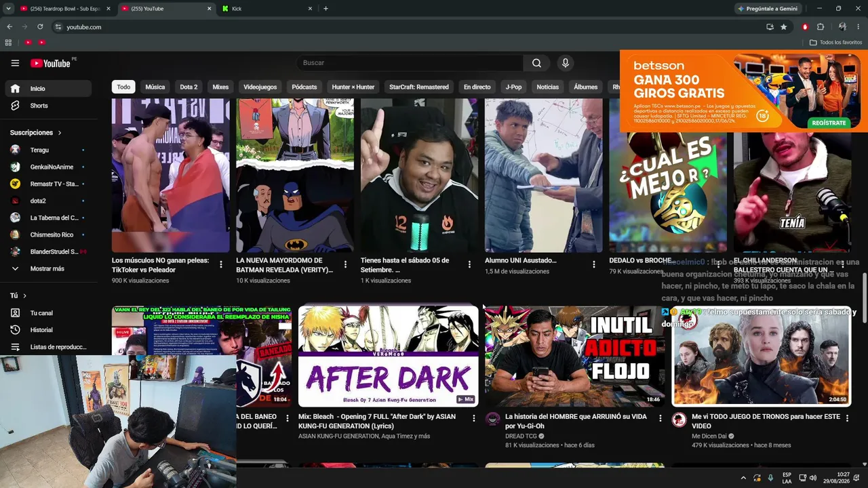Select the Dota 2 filter chip
Viewport: 868px width, 488px height.
(x=189, y=87)
